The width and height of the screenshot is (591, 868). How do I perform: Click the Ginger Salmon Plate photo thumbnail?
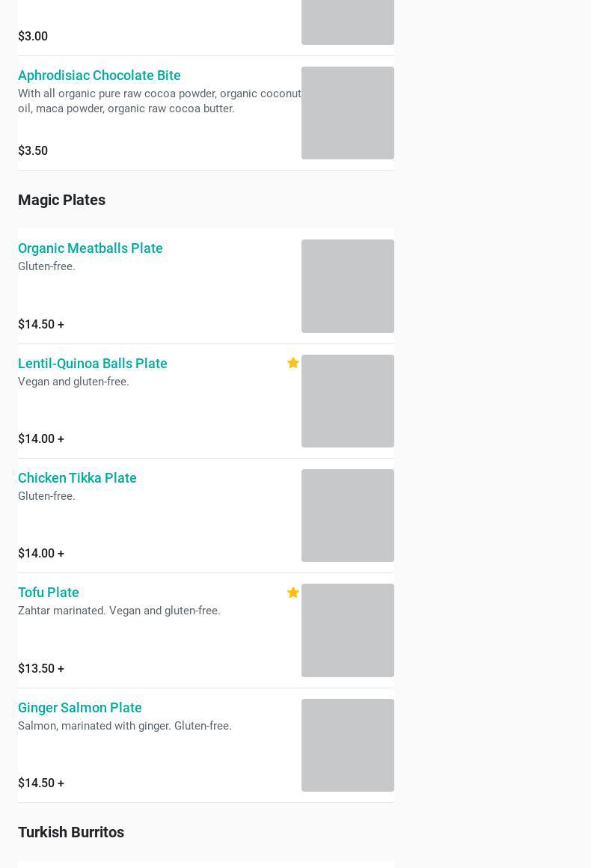tap(348, 745)
